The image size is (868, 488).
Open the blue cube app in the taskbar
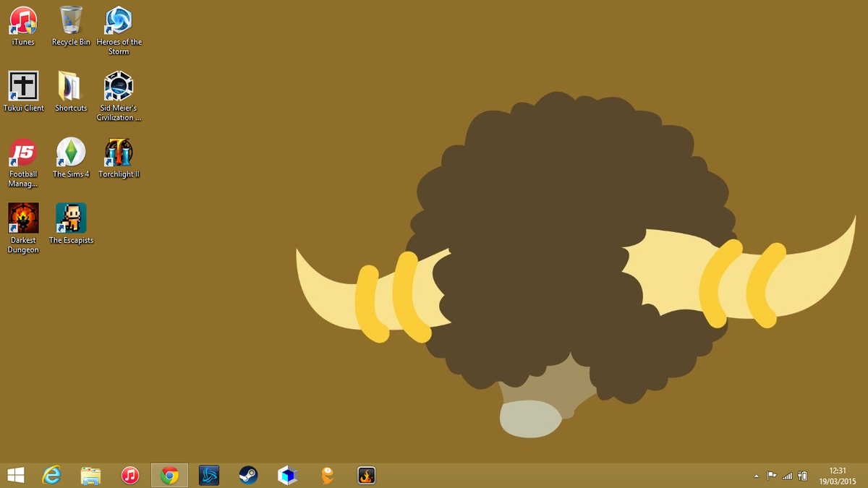click(x=288, y=475)
